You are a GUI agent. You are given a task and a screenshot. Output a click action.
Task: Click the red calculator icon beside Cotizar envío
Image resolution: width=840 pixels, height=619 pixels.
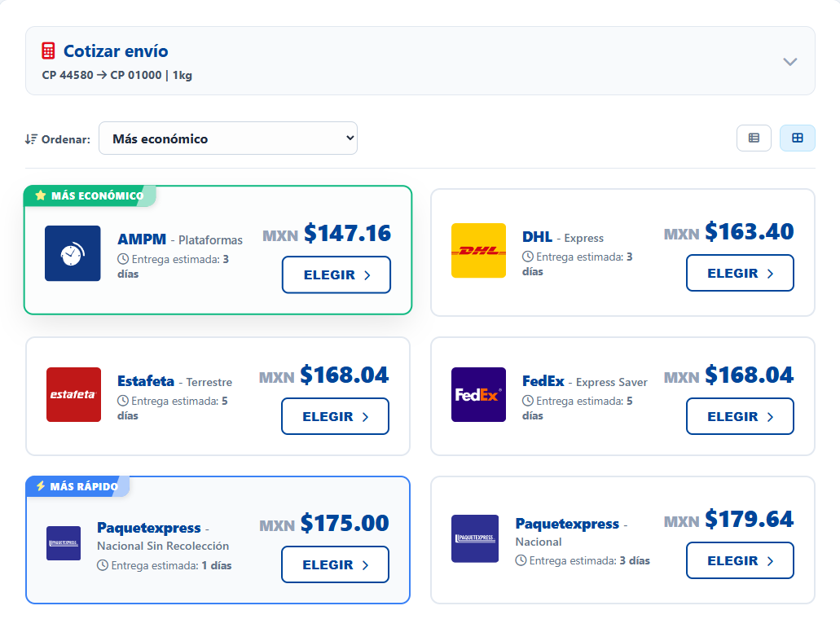click(x=49, y=51)
